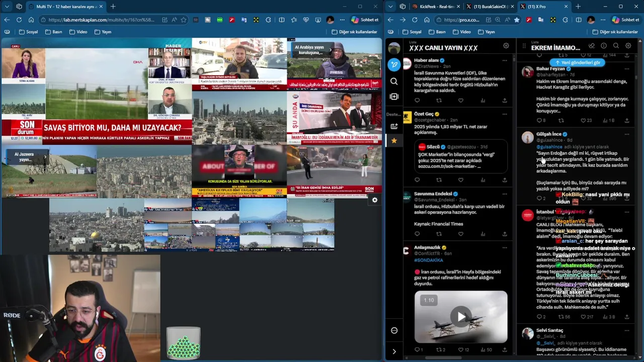Open settings gear of EKREM İMAMO... column
644x362 pixels.
click(x=628, y=46)
